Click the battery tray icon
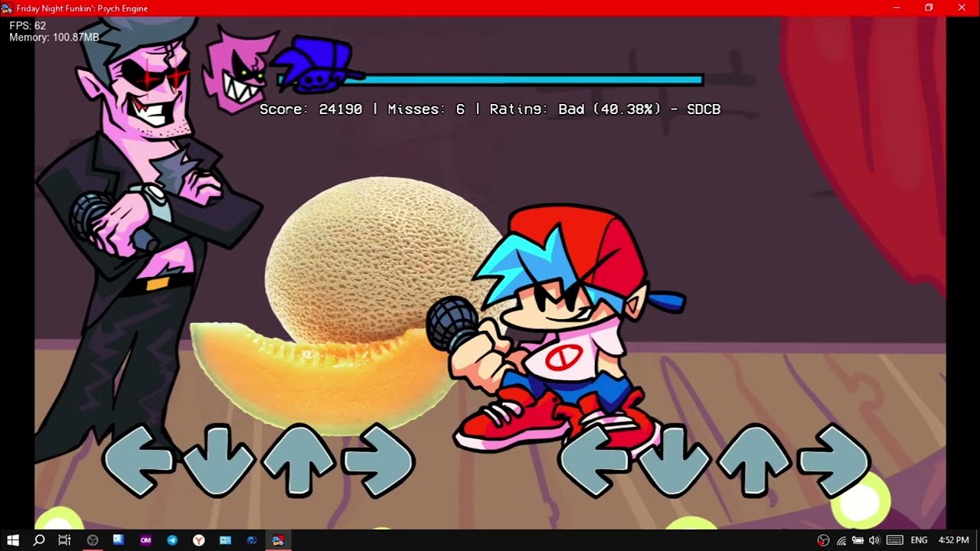The image size is (980, 551). [857, 540]
